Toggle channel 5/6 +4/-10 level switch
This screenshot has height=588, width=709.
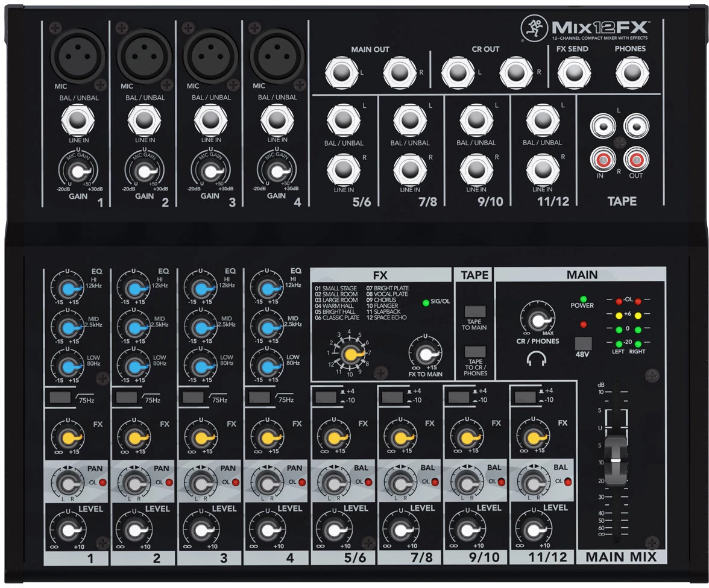point(326,396)
